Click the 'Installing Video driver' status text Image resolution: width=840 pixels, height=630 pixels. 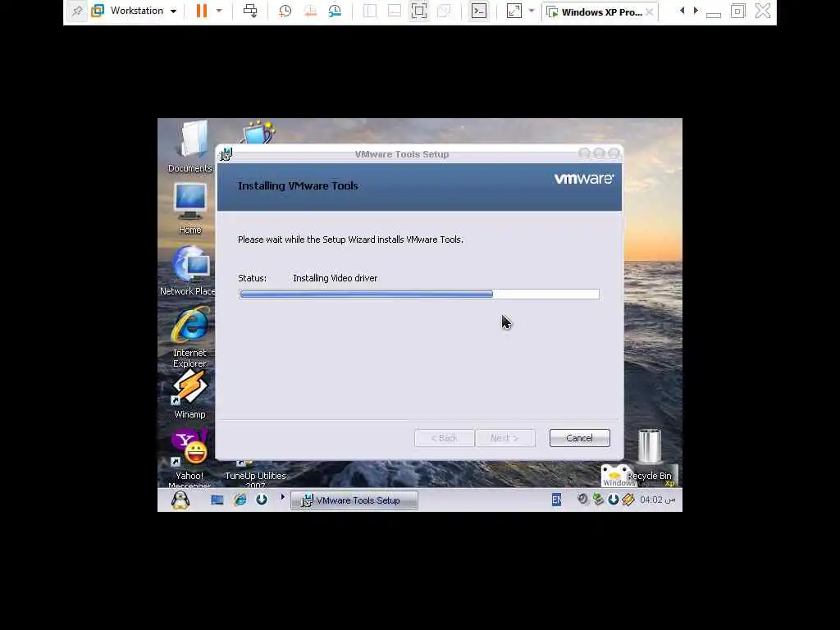(x=335, y=278)
